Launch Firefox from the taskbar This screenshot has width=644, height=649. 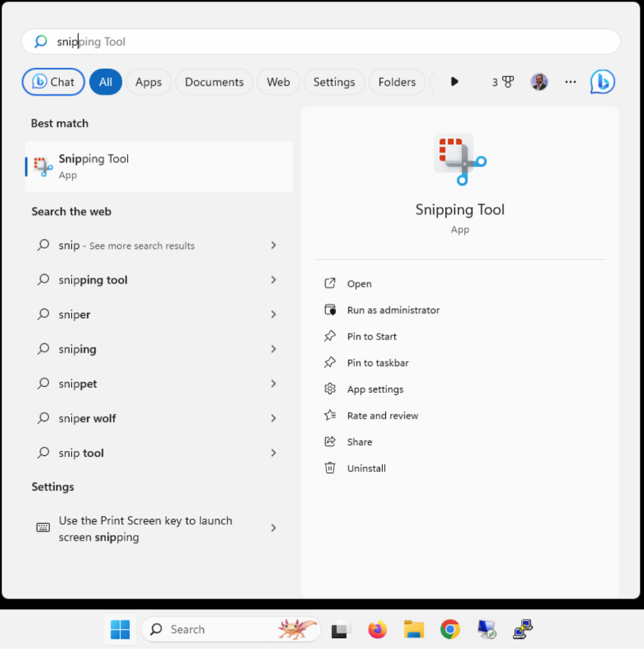[x=377, y=629]
